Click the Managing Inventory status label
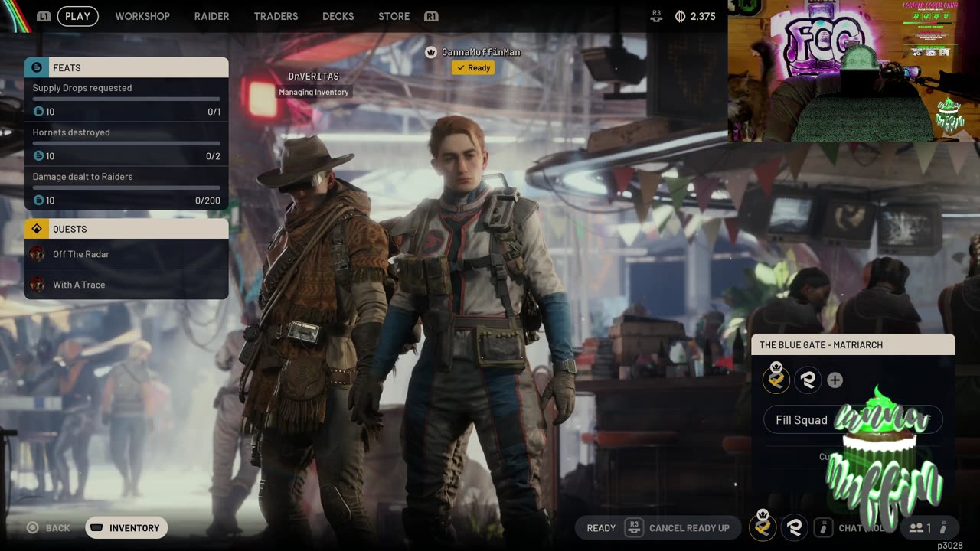The width and height of the screenshot is (980, 551). pyautogui.click(x=314, y=93)
